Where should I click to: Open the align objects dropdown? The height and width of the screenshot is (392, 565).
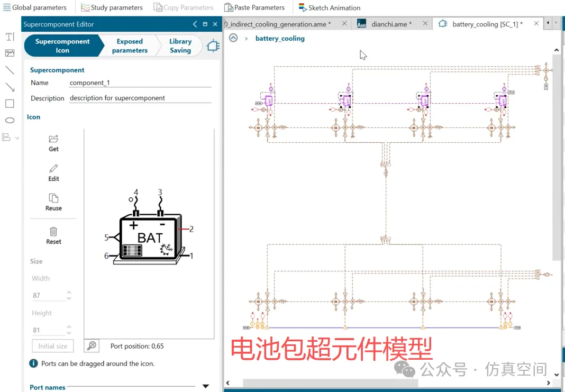tap(10, 138)
